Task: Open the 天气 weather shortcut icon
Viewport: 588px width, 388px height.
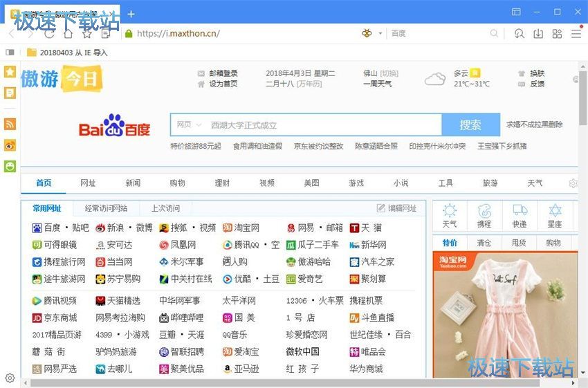Action: pyautogui.click(x=450, y=216)
